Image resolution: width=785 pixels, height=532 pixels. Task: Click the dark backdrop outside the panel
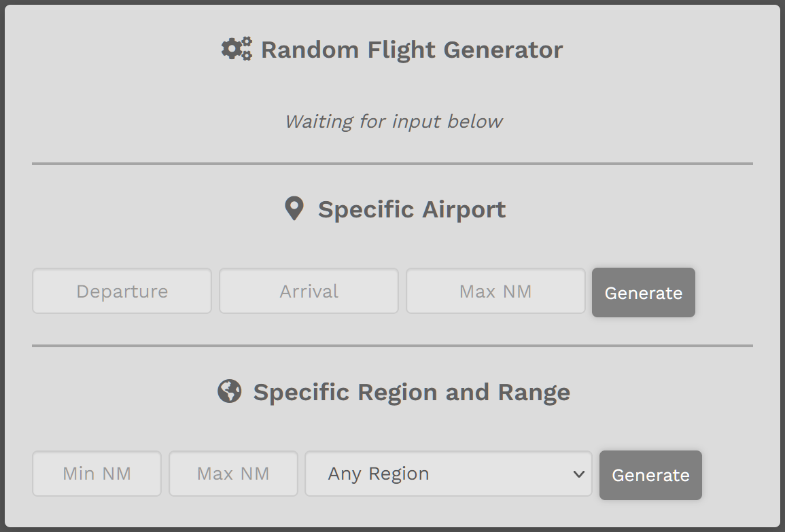2,265
